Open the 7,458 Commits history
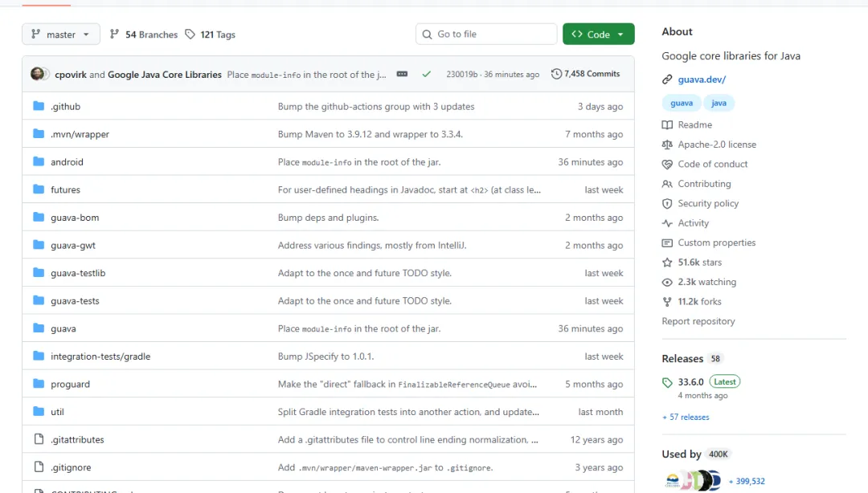868x493 pixels. pyautogui.click(x=586, y=74)
